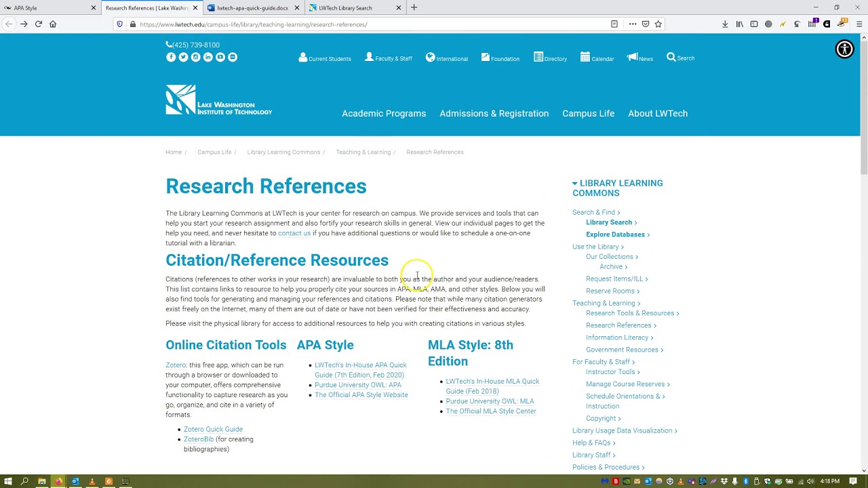Open the contact us link

[x=294, y=233]
